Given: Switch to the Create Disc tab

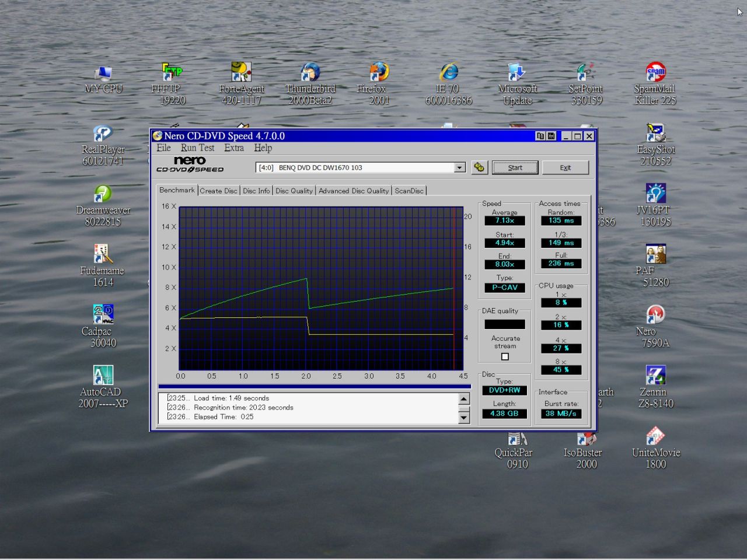Looking at the screenshot, I should (x=219, y=191).
